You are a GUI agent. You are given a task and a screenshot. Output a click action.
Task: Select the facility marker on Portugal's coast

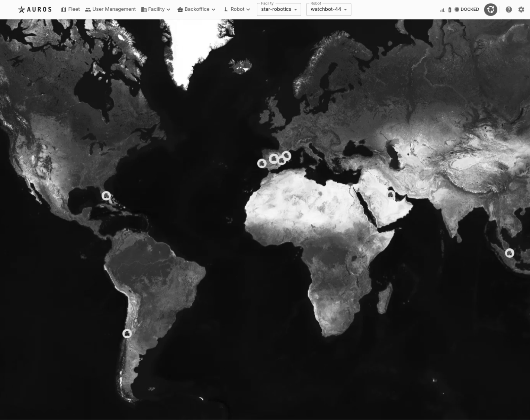pos(262,163)
